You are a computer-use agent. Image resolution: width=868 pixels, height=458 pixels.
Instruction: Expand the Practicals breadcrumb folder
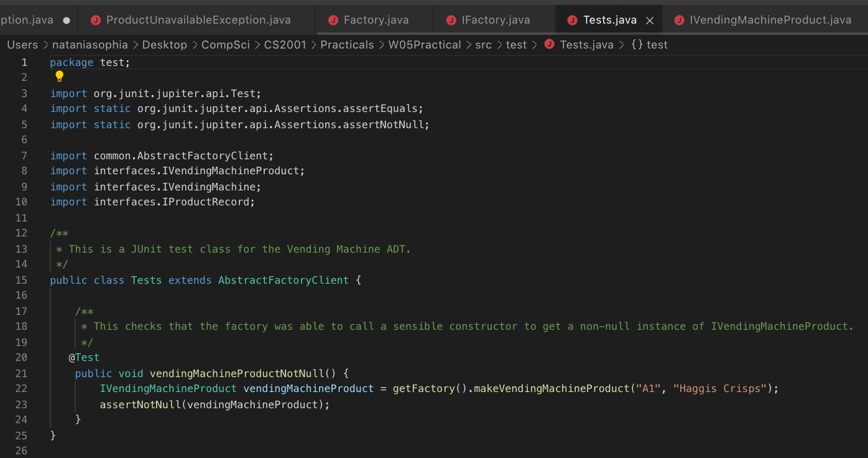[x=348, y=45]
